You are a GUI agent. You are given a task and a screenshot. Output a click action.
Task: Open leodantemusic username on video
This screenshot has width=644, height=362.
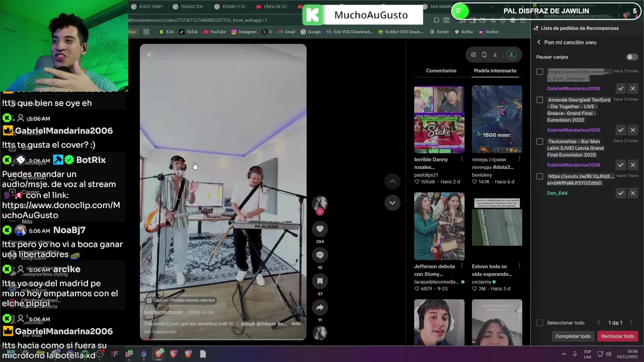164,312
